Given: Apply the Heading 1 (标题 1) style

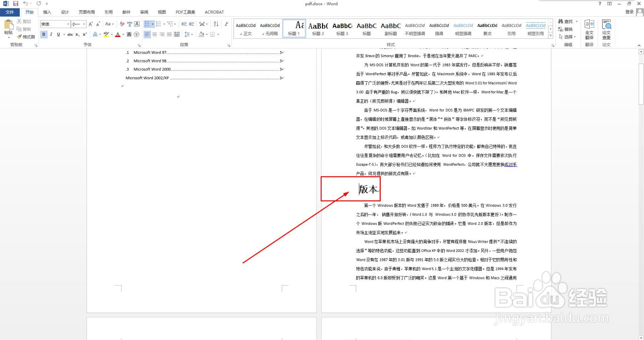Looking at the screenshot, I should (x=294, y=29).
